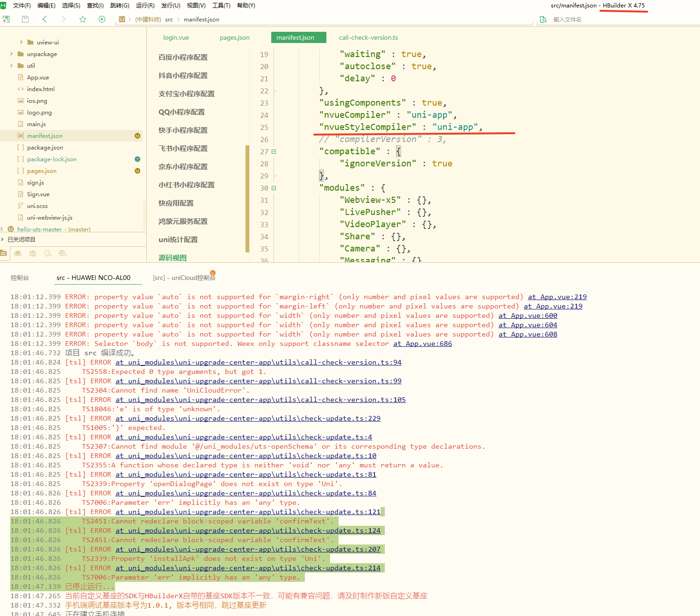Open the 文件(F) menu
Image resolution: width=700 pixels, height=616 pixels.
tap(22, 6)
